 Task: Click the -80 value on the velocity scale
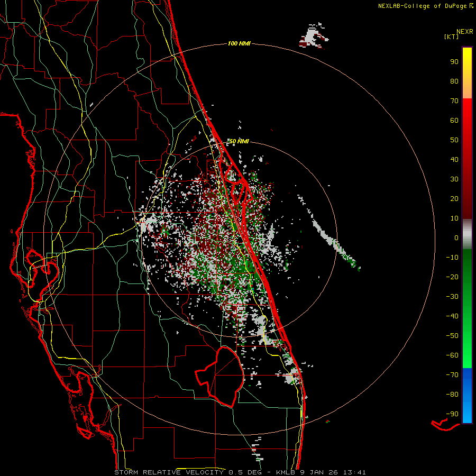(452, 395)
